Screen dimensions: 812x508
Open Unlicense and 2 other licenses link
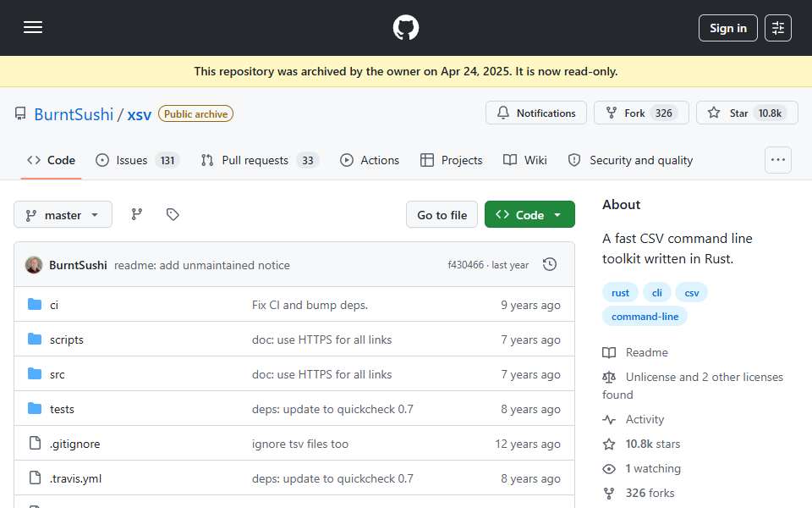(693, 386)
